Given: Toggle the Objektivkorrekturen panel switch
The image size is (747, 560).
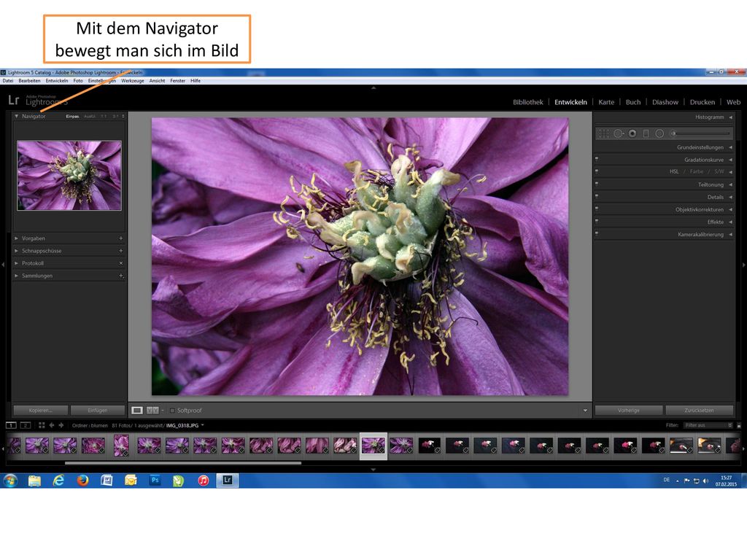Looking at the screenshot, I should (597, 208).
